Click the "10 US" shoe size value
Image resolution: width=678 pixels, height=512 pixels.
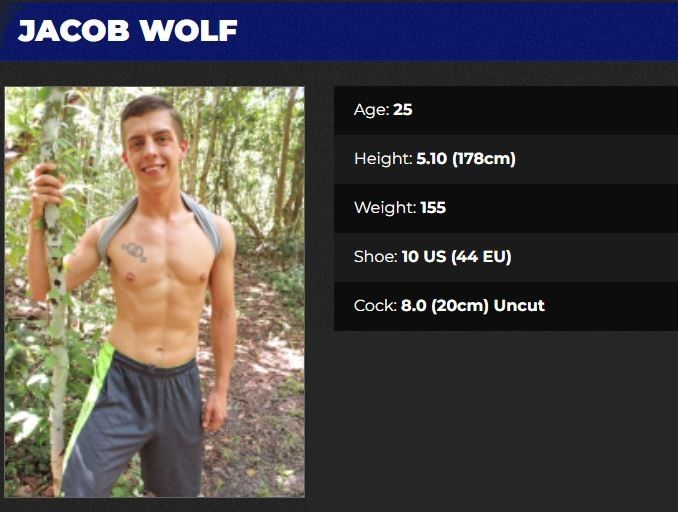424,256
